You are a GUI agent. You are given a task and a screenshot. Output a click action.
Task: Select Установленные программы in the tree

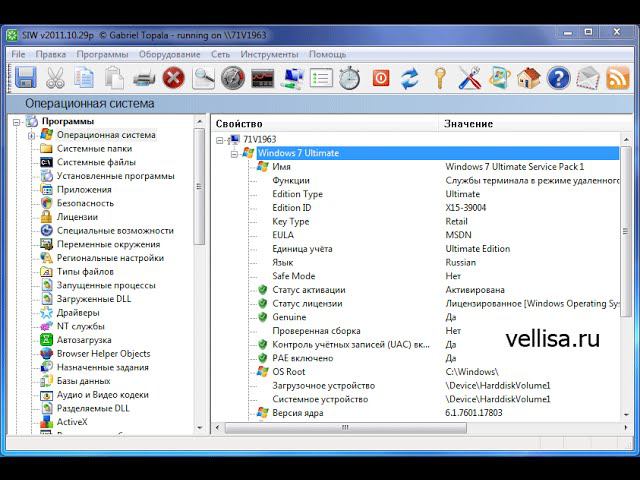(116, 176)
